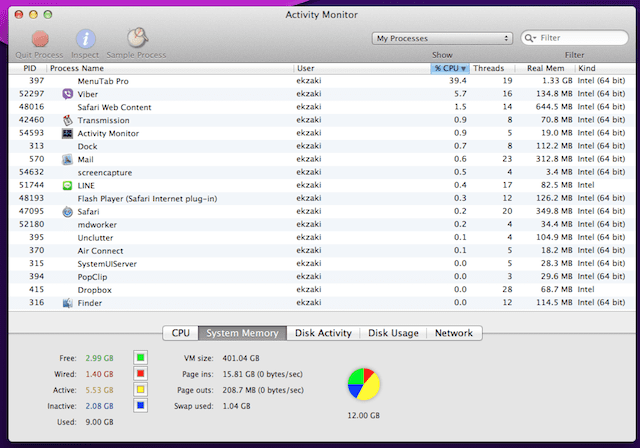Viewport: 640px width, 448px height.
Task: Click the 1.33 GB Real Mem value
Action: click(557, 81)
